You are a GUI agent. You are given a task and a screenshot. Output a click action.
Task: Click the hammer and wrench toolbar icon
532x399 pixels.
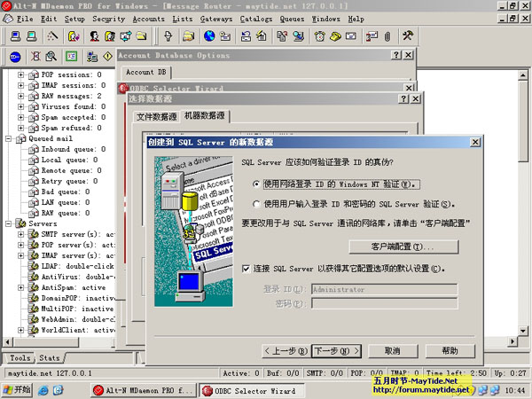pyautogui.click(x=409, y=36)
